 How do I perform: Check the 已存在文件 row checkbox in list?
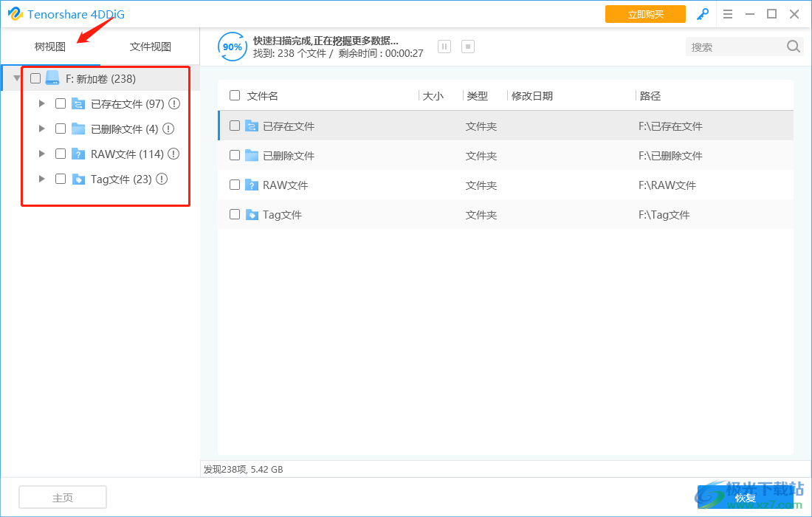tap(235, 126)
